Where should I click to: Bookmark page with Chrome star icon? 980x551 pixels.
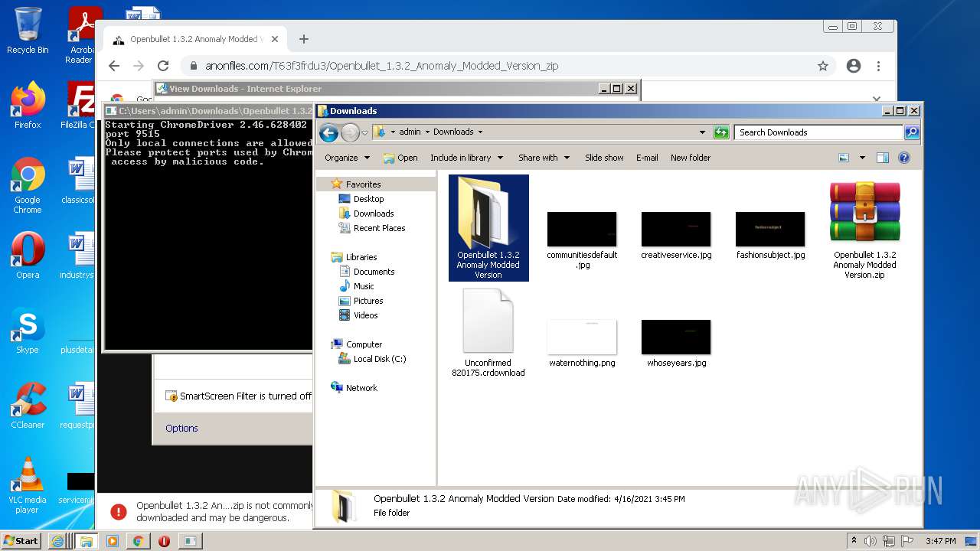[x=823, y=66]
